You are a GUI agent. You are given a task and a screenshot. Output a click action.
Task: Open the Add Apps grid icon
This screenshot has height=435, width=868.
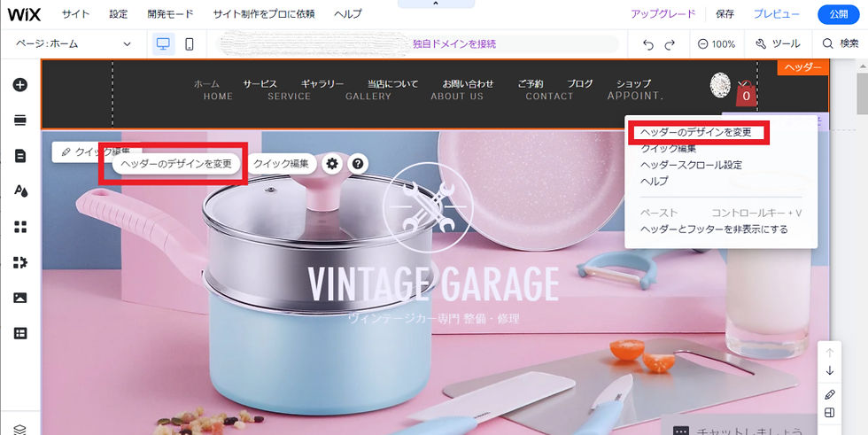[20, 226]
